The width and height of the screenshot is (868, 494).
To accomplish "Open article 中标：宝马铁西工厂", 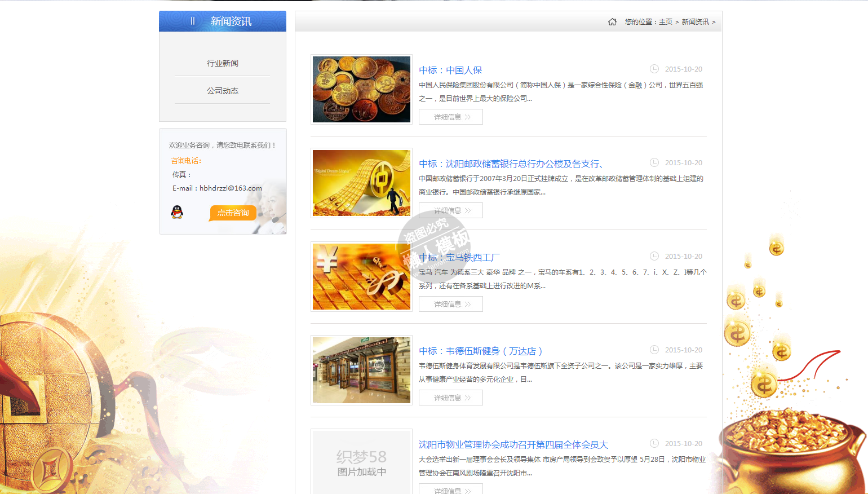I will [x=459, y=257].
